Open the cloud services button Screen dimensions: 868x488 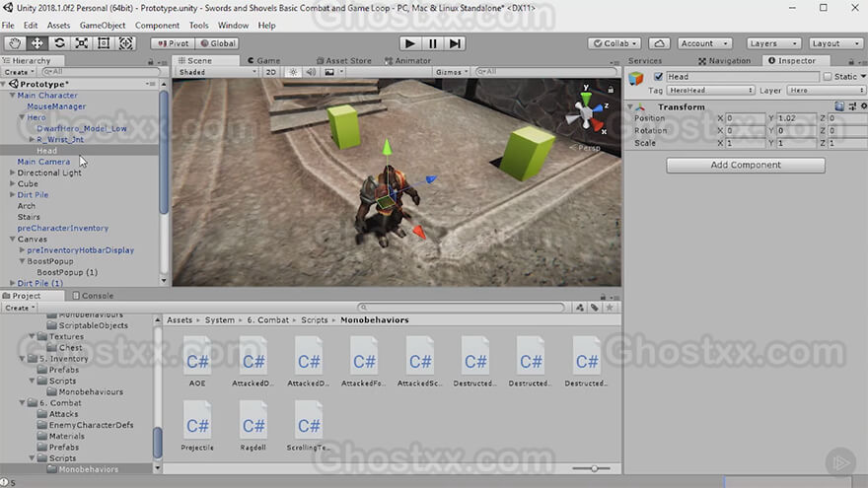[x=659, y=43]
